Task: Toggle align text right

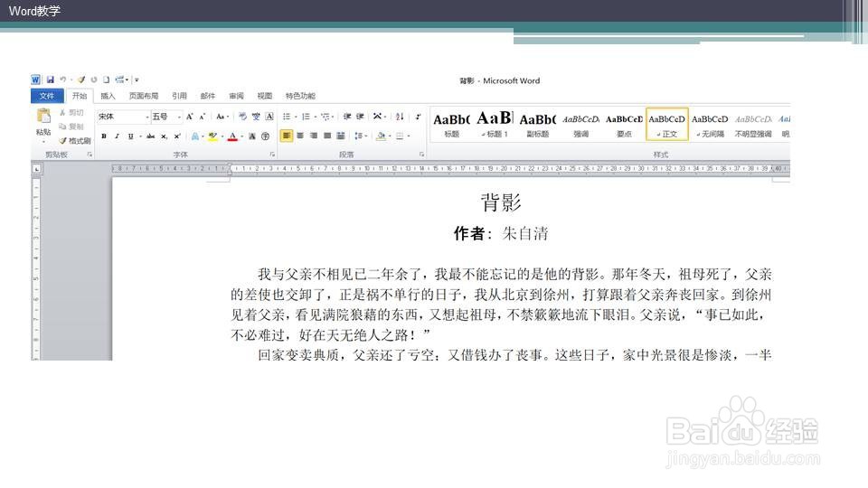Action: point(314,136)
